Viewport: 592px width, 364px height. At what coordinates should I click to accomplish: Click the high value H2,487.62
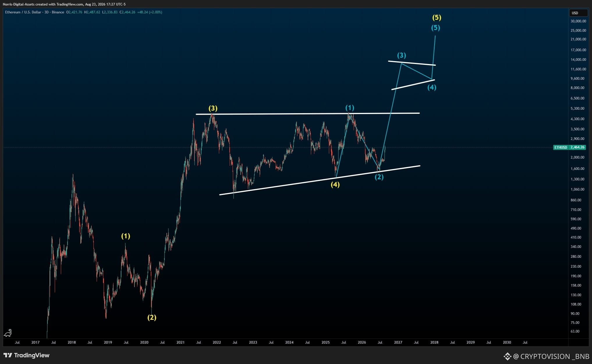coord(92,12)
